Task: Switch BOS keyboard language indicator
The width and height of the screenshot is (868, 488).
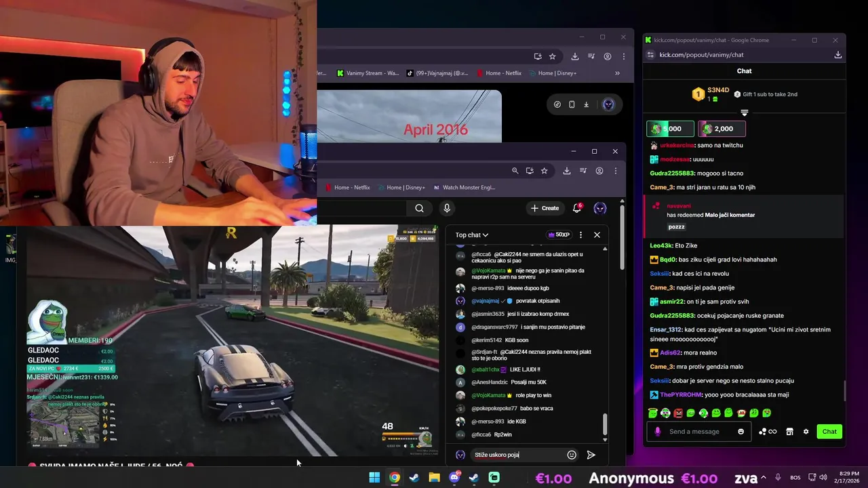Action: click(x=795, y=478)
